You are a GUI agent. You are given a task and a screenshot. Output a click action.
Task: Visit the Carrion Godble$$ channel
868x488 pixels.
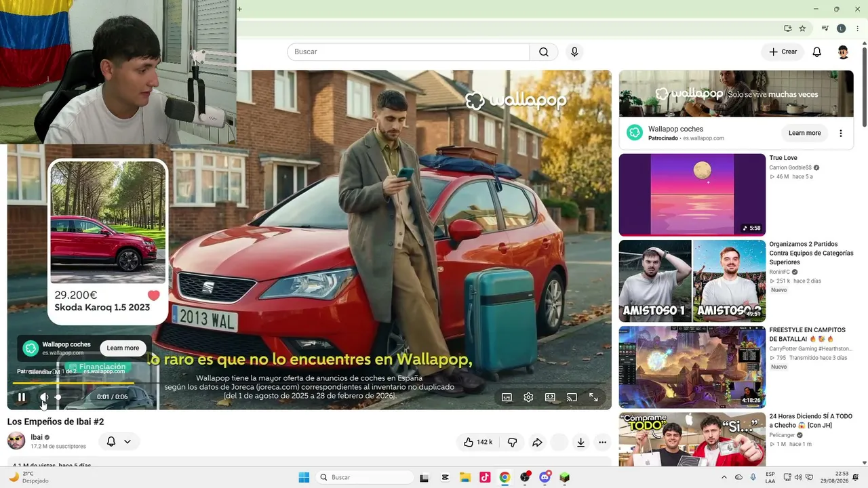[x=791, y=167]
